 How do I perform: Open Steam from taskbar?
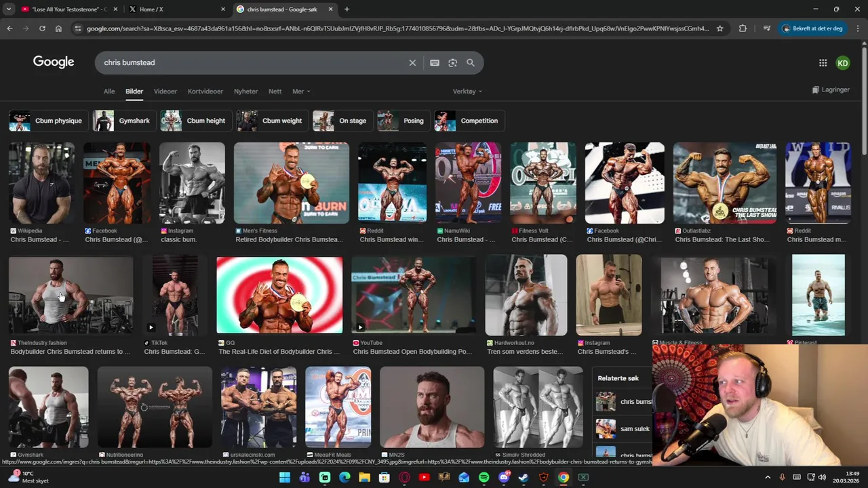(x=524, y=477)
